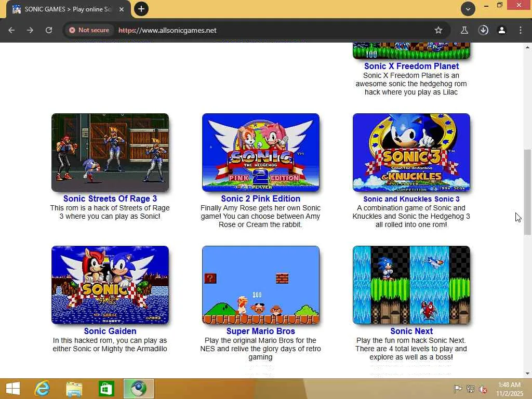Open a new browser tab
The width and height of the screenshot is (532, 399).
click(141, 9)
